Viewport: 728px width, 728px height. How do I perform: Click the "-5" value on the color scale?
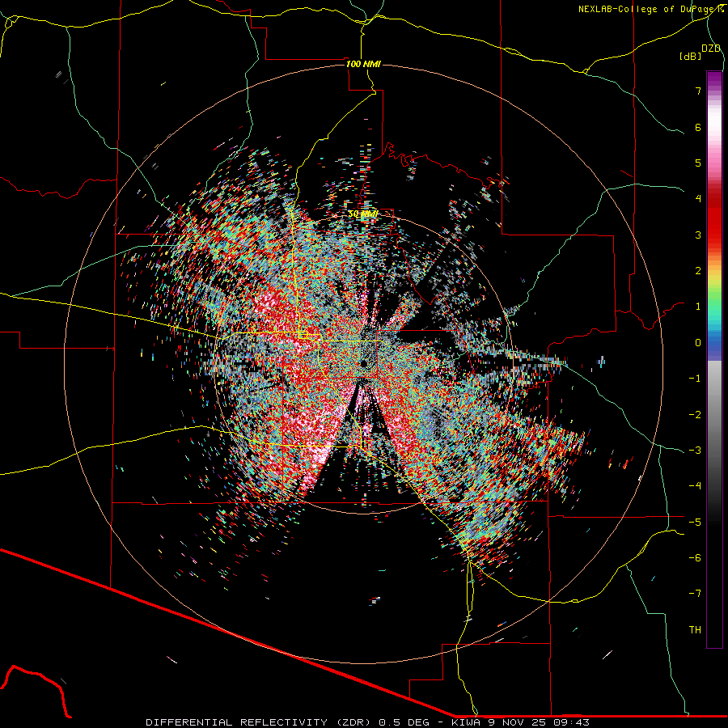695,523
